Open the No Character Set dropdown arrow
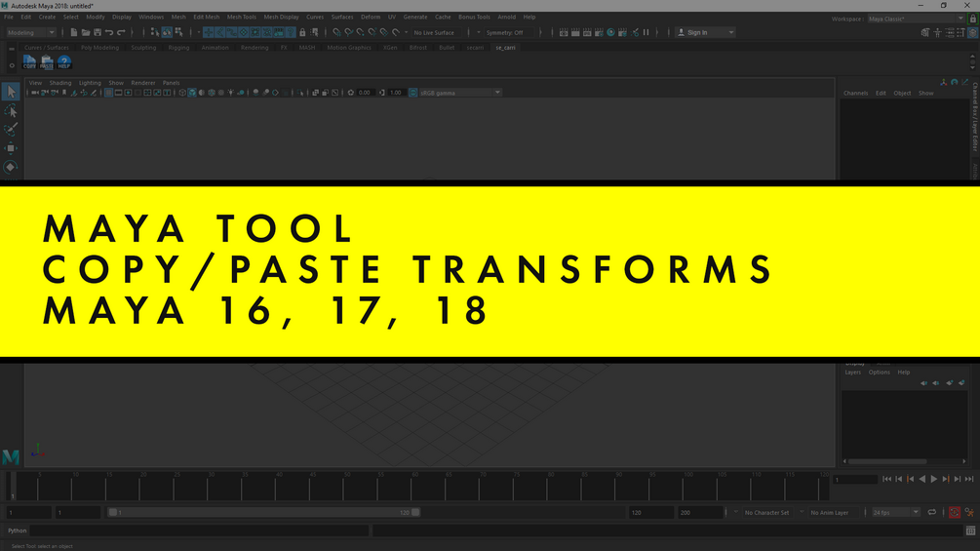This screenshot has width=980, height=551. coord(735,512)
